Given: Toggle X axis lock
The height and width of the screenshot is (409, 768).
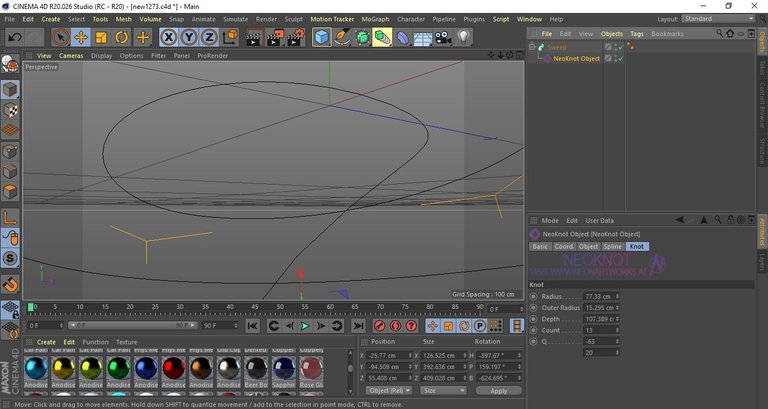Looking at the screenshot, I should coord(168,37).
